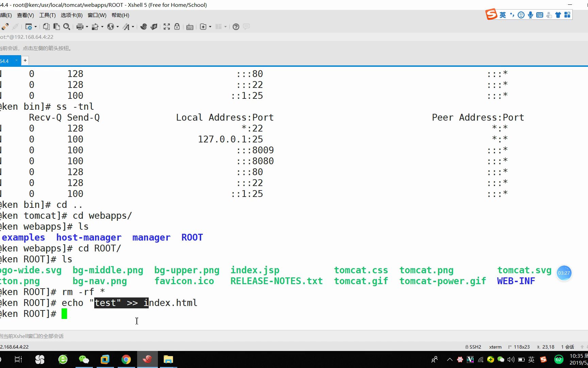Viewport: 588px width, 368px height.
Task: Open WeChat from the taskbar
Action: pyautogui.click(x=84, y=359)
